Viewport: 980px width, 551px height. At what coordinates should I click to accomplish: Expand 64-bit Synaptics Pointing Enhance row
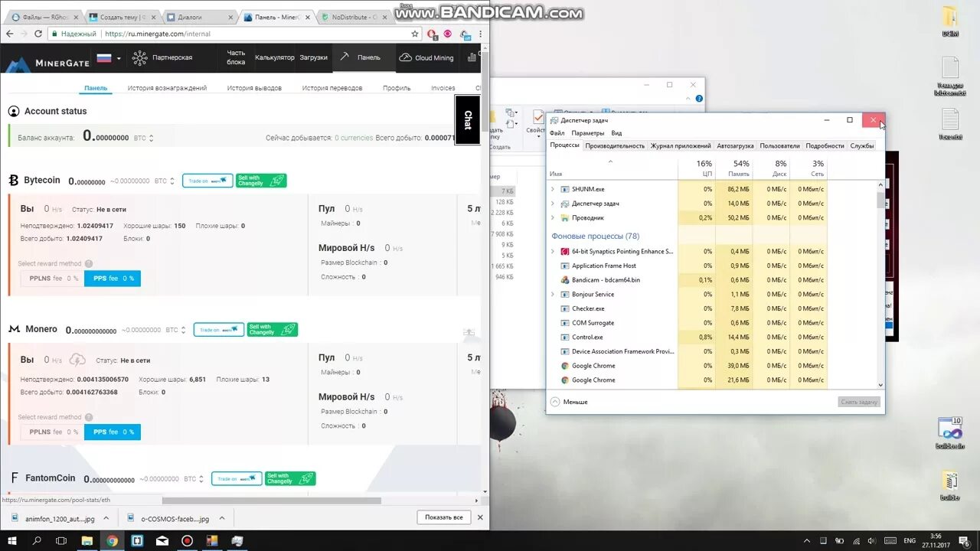[x=553, y=251]
